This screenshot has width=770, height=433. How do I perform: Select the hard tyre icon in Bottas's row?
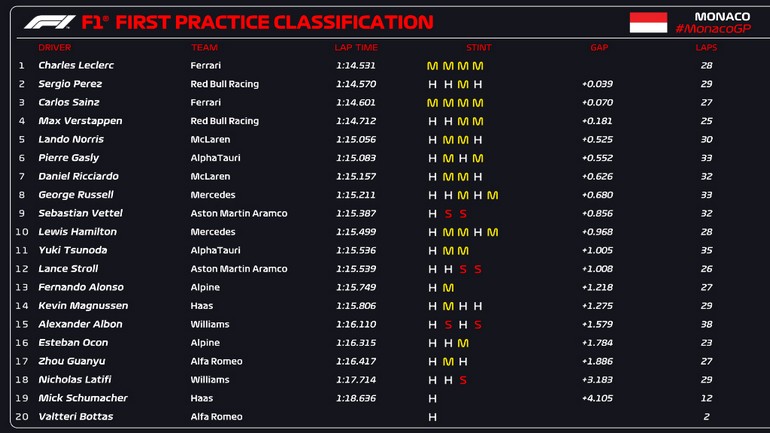(432, 417)
